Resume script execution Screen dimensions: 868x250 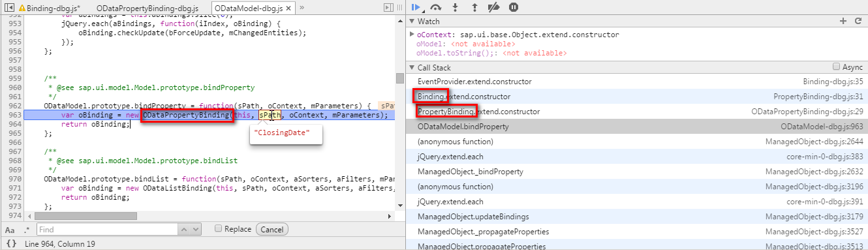[416, 7]
